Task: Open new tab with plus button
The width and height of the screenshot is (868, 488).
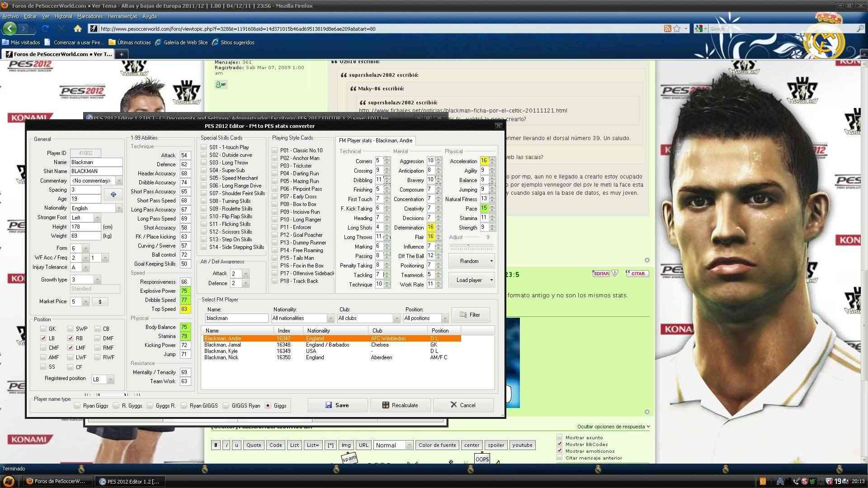Action: tap(121, 54)
